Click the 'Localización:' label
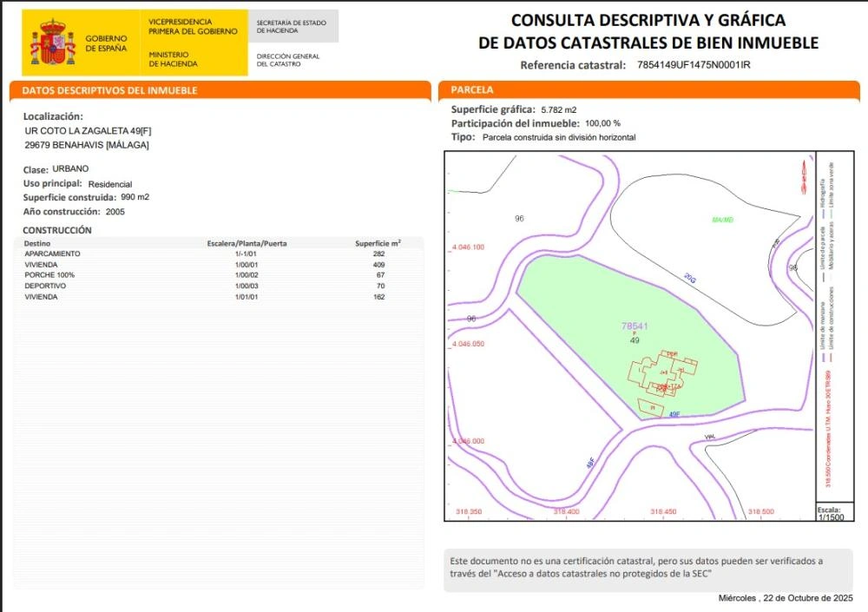 (53, 116)
